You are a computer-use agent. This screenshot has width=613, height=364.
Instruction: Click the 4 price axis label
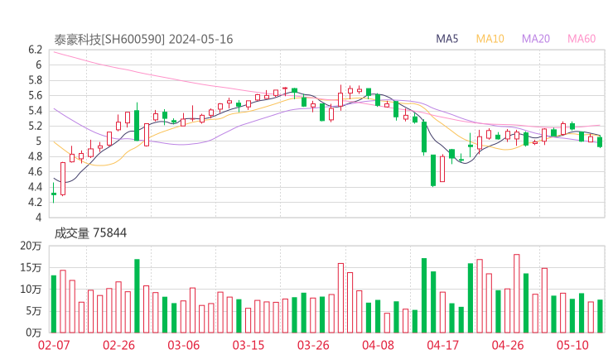38,217
